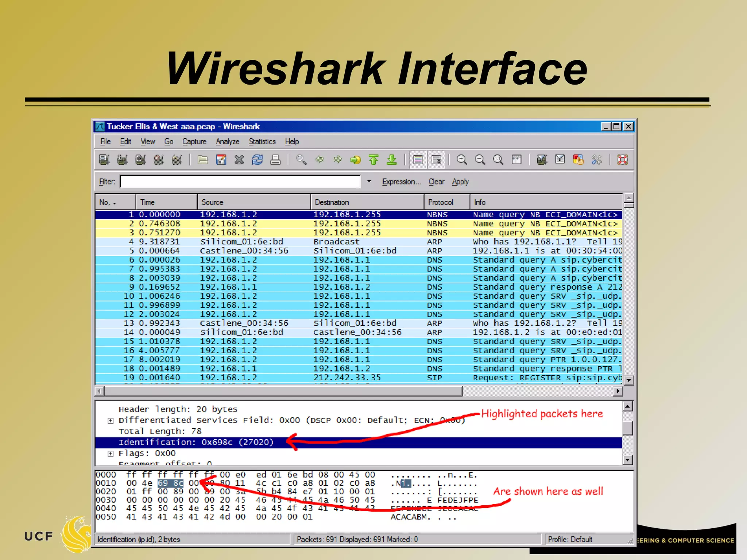Reset zoom to 100% icon
This screenshot has width=747, height=560.
point(498,160)
